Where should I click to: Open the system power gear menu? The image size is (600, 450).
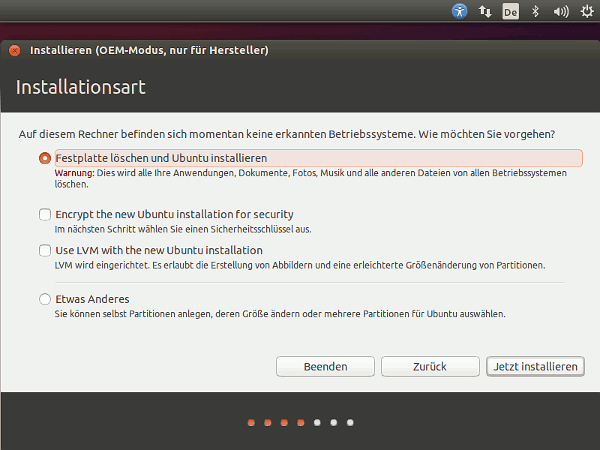click(x=587, y=11)
